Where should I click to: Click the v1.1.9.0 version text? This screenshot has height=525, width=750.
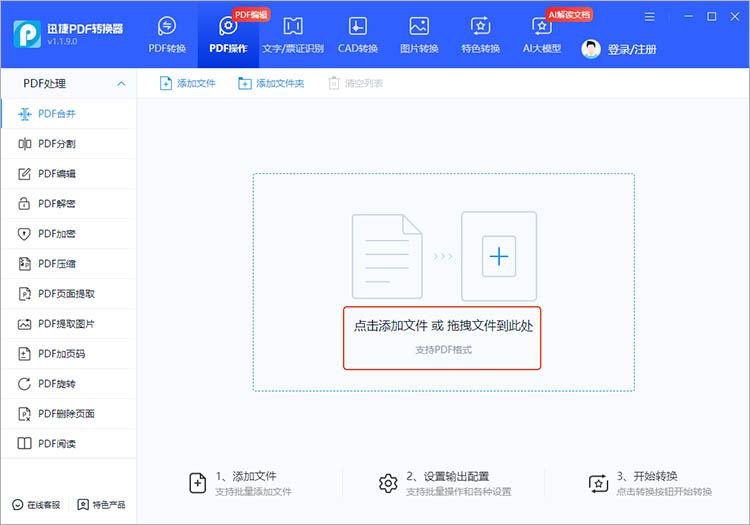62,42
